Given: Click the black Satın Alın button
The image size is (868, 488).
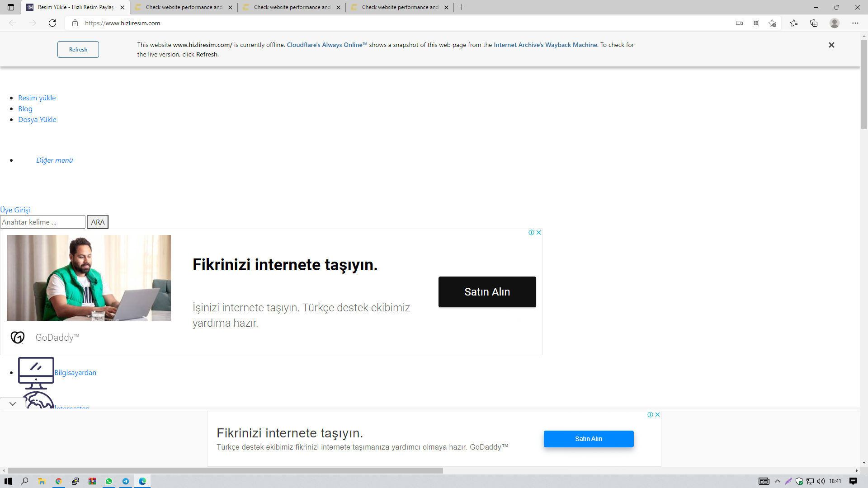Looking at the screenshot, I should [487, 292].
